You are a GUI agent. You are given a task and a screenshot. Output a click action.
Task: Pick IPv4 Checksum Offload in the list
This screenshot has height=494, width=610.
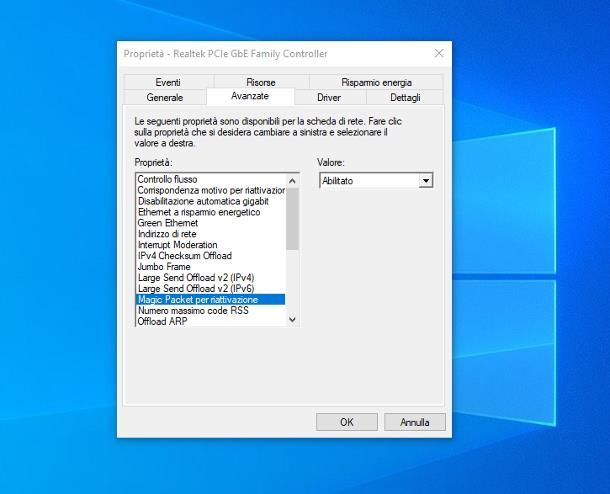pyautogui.click(x=184, y=256)
